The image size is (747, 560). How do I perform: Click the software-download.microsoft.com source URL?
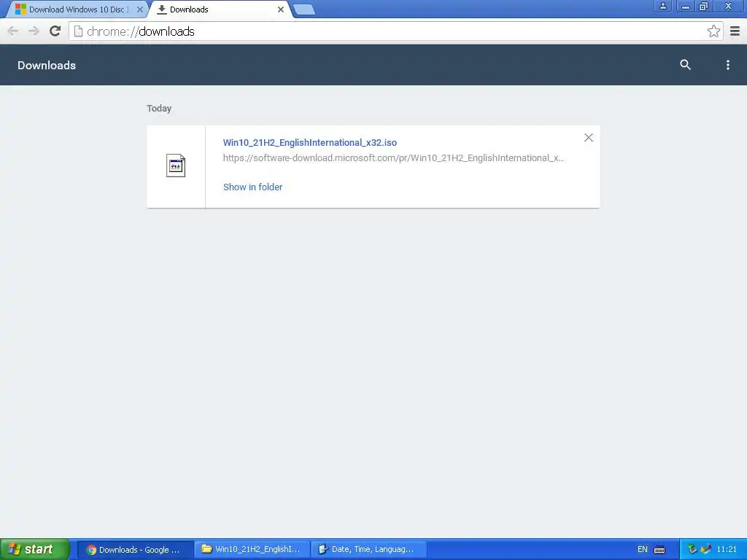pyautogui.click(x=393, y=158)
